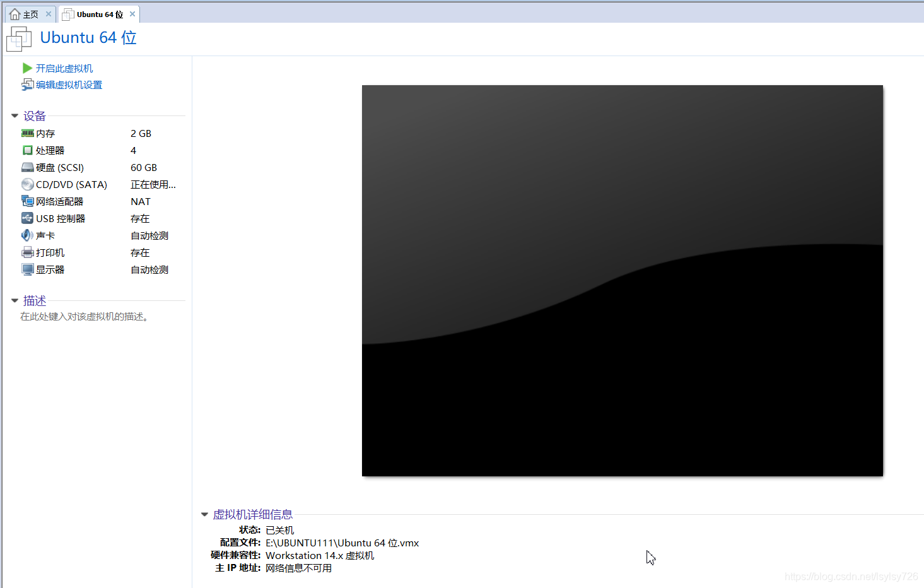Image resolution: width=924 pixels, height=588 pixels.
Task: Click the 已关机 status text
Action: [x=279, y=530]
